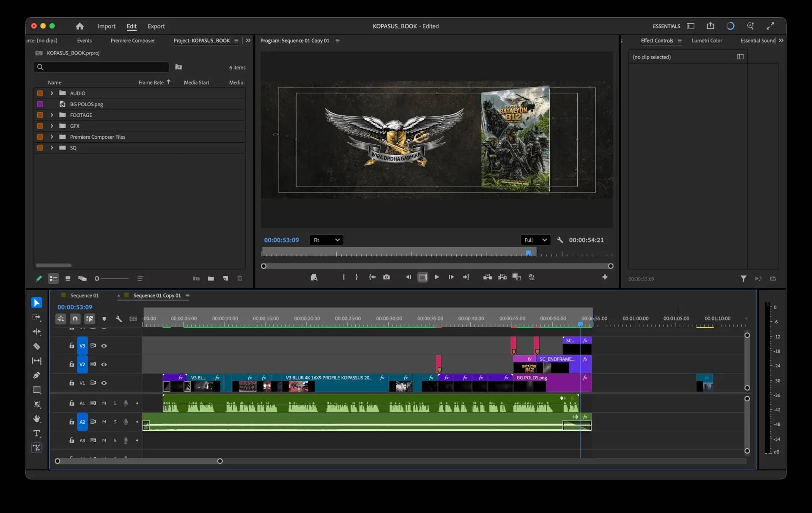Select the Hand tool
Image resolution: width=812 pixels, height=513 pixels.
tap(37, 419)
